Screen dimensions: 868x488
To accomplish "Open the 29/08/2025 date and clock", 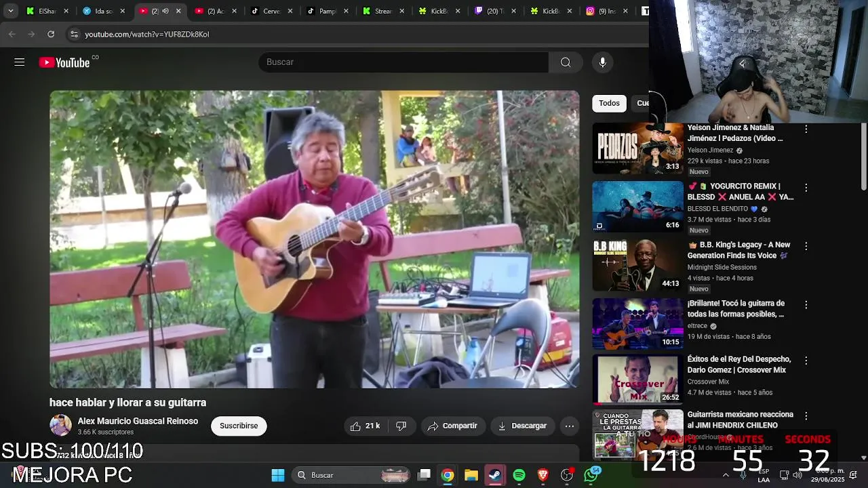I will tap(827, 475).
